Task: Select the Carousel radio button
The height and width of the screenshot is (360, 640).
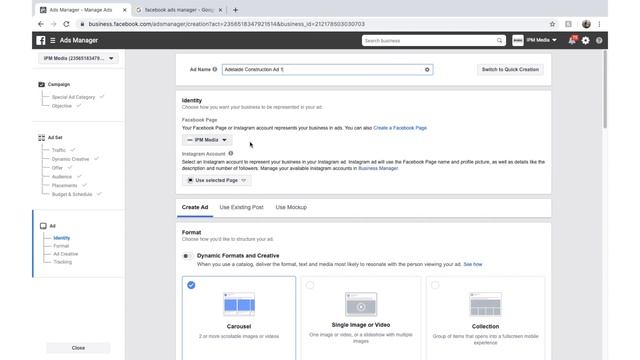Action: (191, 285)
